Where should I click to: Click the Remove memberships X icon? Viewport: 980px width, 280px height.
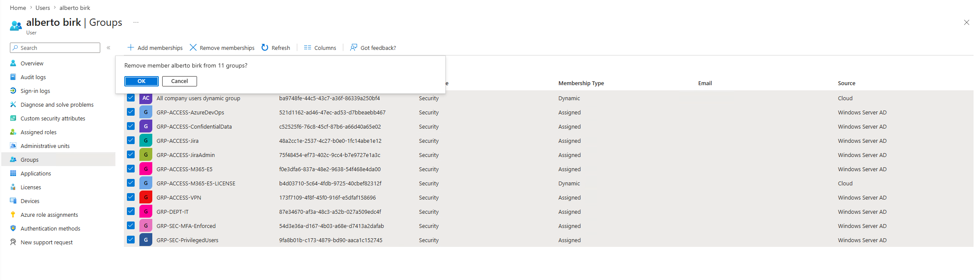point(193,47)
